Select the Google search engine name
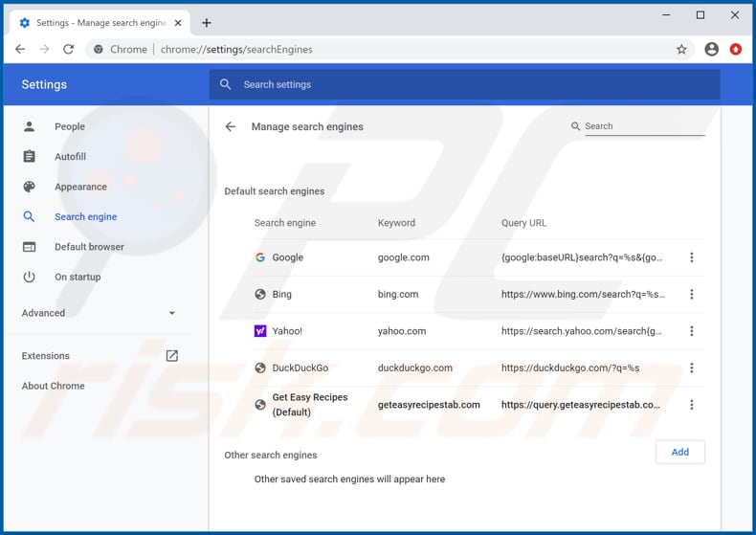The width and height of the screenshot is (756, 535). [287, 257]
